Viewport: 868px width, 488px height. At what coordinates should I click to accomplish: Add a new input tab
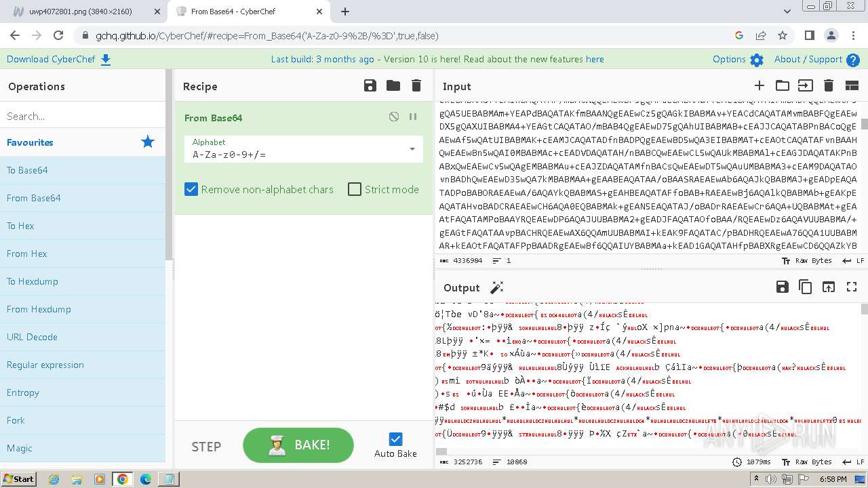pos(759,85)
